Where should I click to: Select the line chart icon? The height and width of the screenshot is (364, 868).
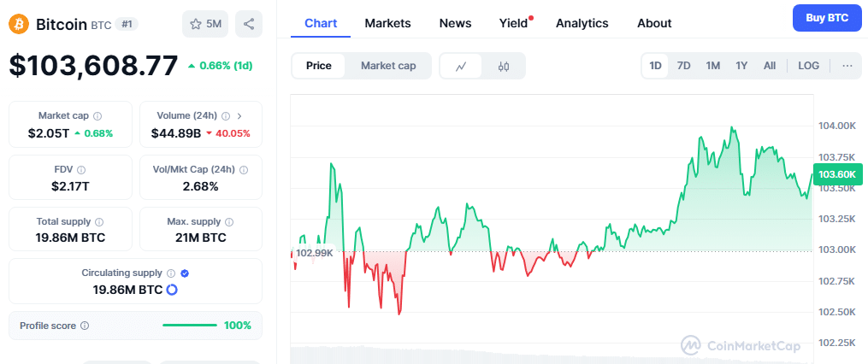(x=461, y=67)
